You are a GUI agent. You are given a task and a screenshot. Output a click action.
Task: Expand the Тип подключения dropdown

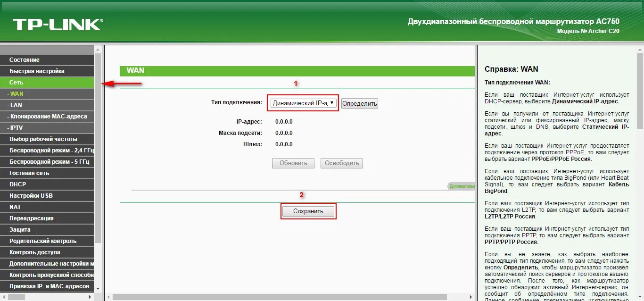(303, 103)
